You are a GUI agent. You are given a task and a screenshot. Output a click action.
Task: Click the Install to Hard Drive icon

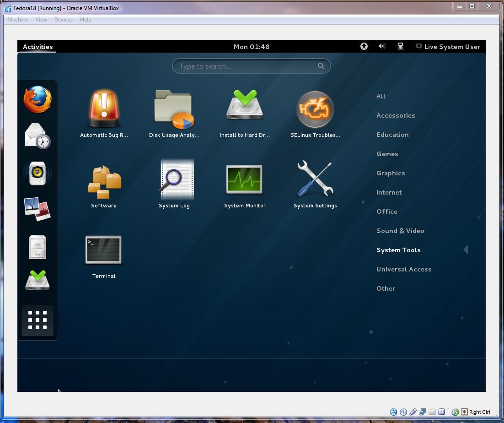[x=244, y=104]
